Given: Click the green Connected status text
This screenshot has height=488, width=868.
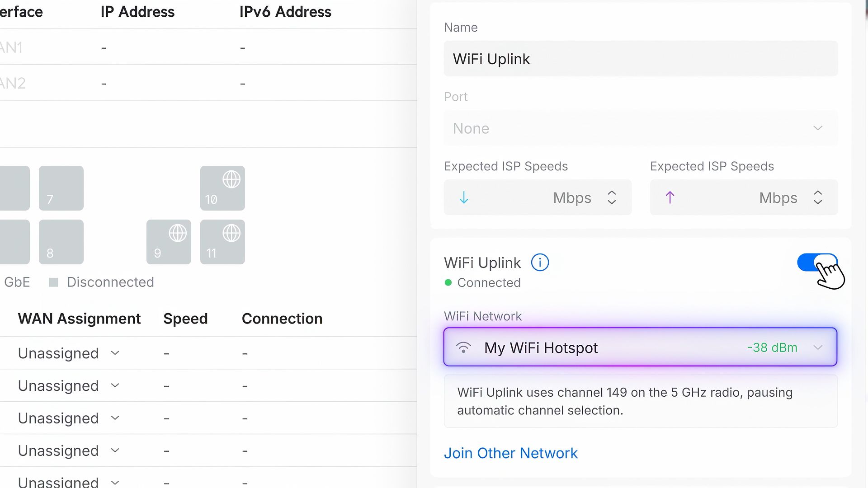Looking at the screenshot, I should tap(489, 282).
